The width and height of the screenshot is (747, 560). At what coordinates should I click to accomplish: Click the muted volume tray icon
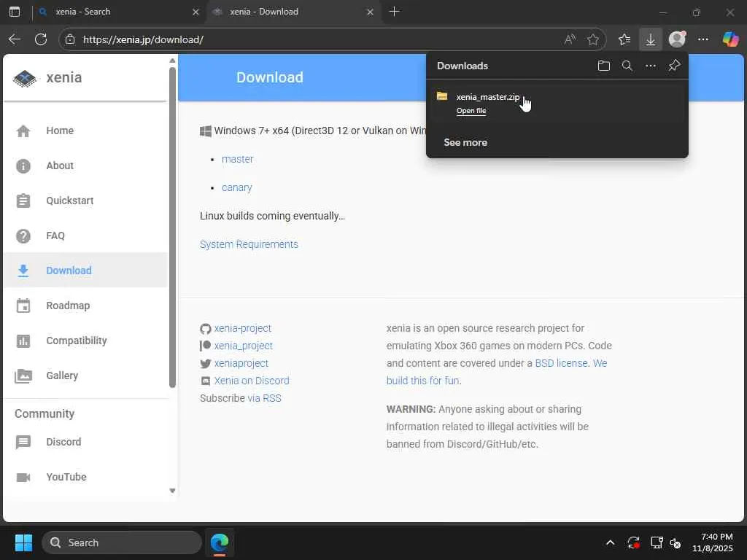[x=676, y=542]
